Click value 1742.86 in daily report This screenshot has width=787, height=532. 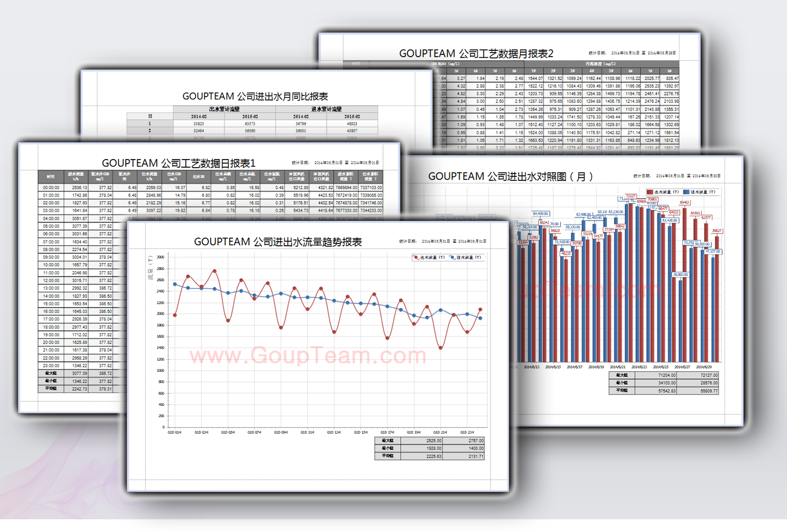pyautogui.click(x=79, y=195)
